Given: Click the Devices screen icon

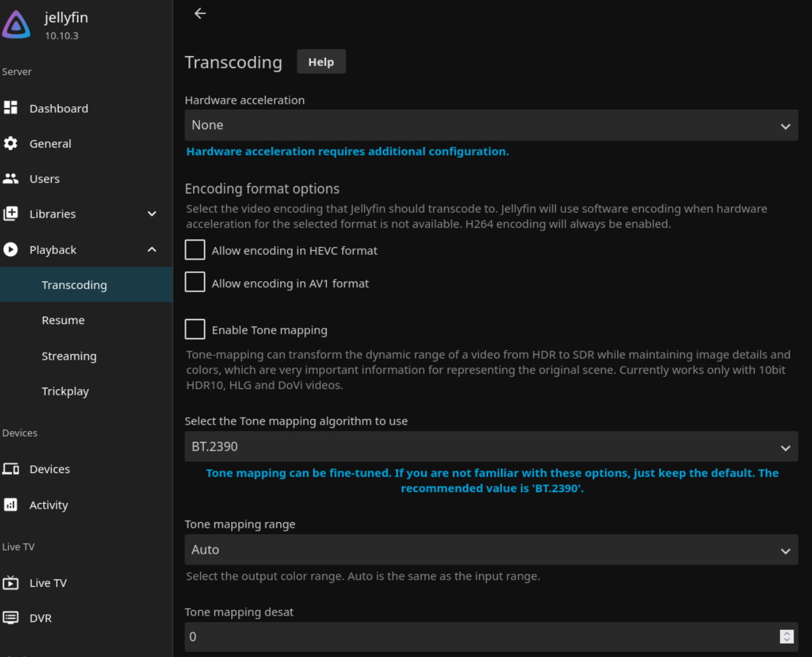Looking at the screenshot, I should [x=11, y=469].
